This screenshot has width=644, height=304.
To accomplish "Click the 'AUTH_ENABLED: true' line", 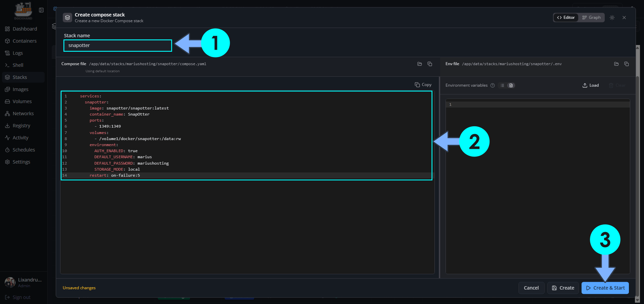I will (x=116, y=151).
